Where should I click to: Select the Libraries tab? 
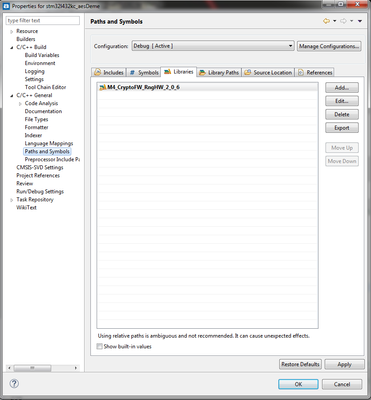pos(179,72)
